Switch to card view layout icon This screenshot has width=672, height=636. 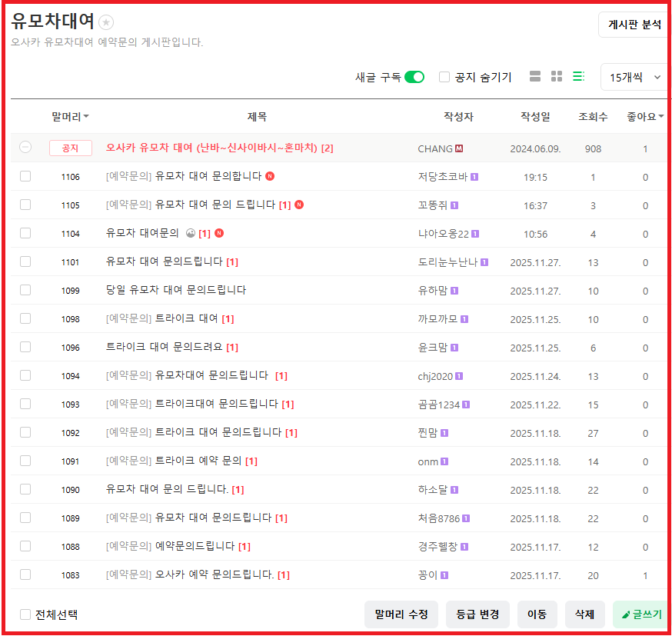tap(534, 76)
